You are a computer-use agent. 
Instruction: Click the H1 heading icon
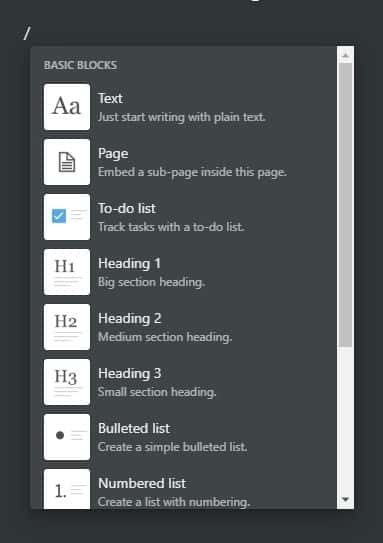click(67, 272)
